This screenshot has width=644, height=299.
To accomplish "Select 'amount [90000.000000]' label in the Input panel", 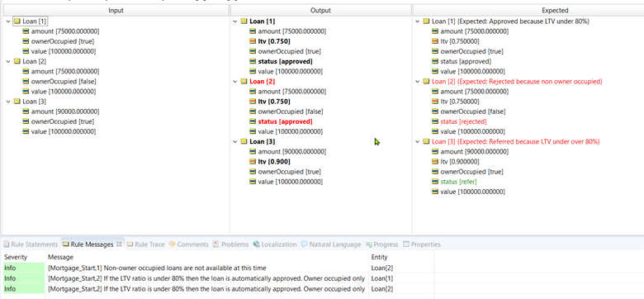I will click(x=65, y=112).
